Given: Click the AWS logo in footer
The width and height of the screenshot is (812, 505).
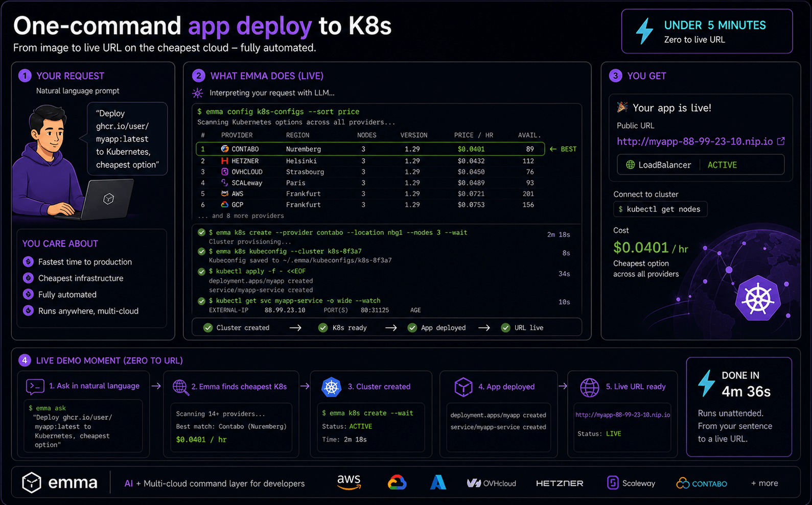Looking at the screenshot, I should pyautogui.click(x=349, y=482).
